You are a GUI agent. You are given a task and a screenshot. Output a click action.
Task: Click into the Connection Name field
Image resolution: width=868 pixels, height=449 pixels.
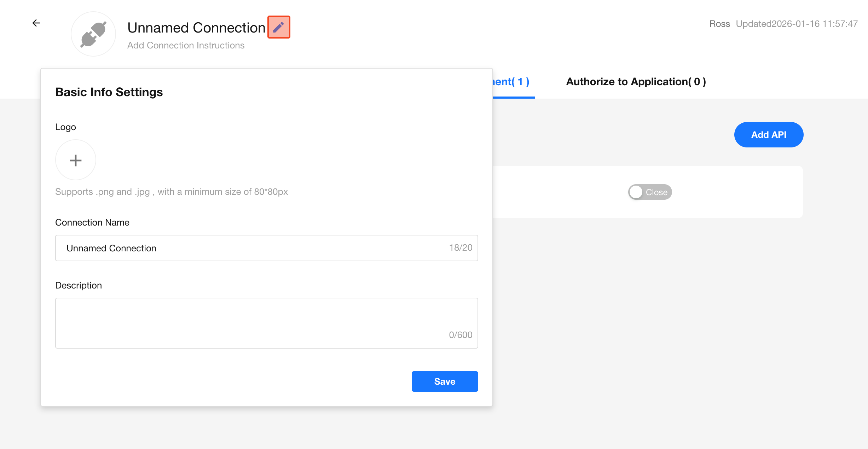[x=248, y=248]
